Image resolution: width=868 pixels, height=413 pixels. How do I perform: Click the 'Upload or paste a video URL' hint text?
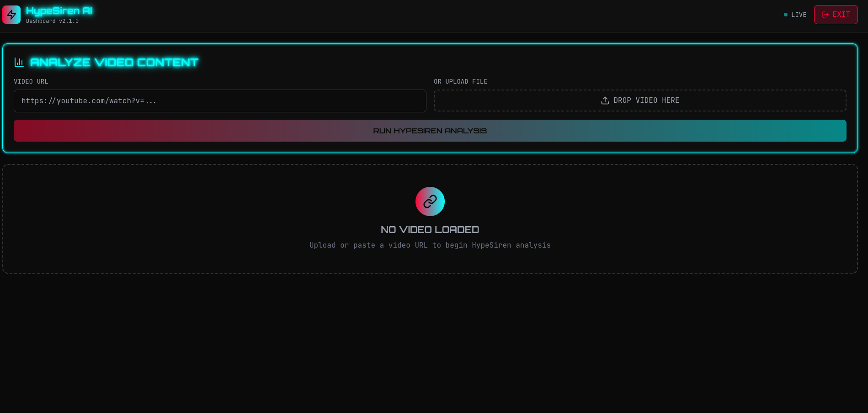coord(430,245)
